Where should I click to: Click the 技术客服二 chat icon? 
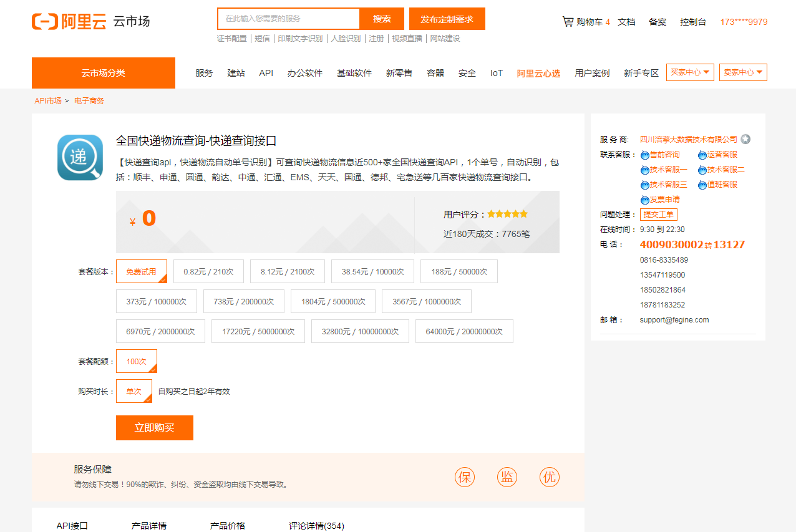coord(702,170)
